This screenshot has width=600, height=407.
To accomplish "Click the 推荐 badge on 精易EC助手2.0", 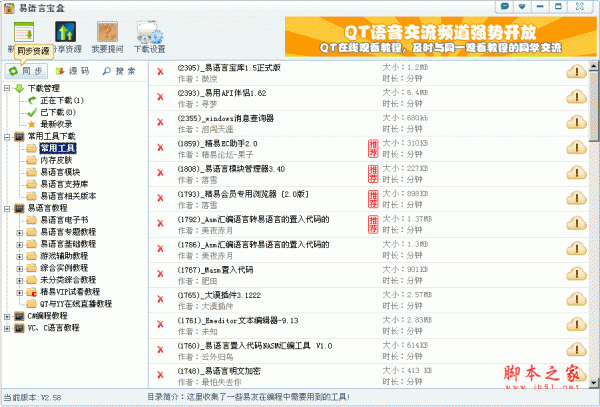I will tap(373, 148).
